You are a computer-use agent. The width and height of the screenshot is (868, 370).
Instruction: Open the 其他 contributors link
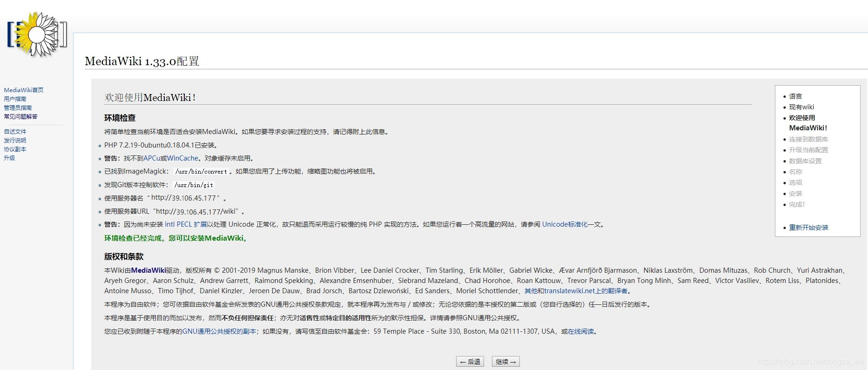pos(531,291)
